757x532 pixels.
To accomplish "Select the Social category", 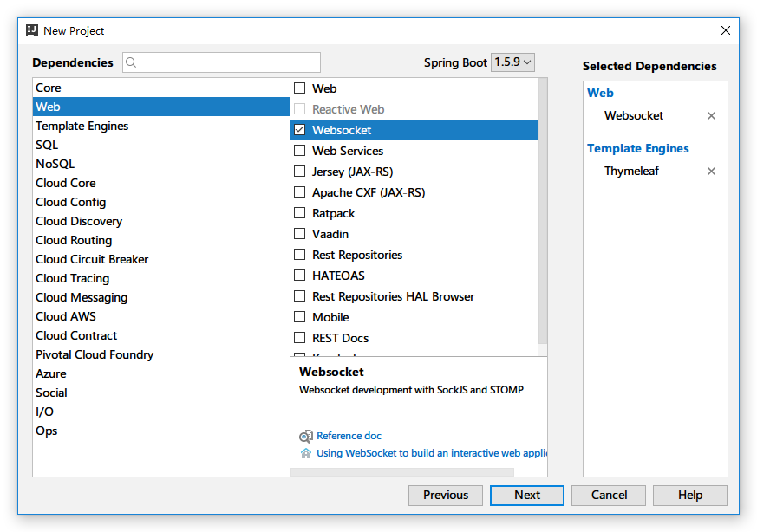I will click(x=161, y=393).
